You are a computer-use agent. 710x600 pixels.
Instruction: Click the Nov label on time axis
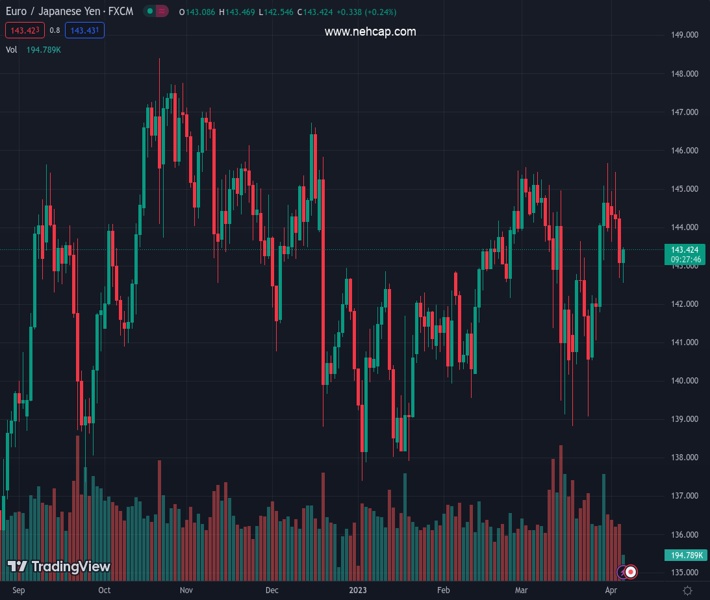tap(187, 591)
